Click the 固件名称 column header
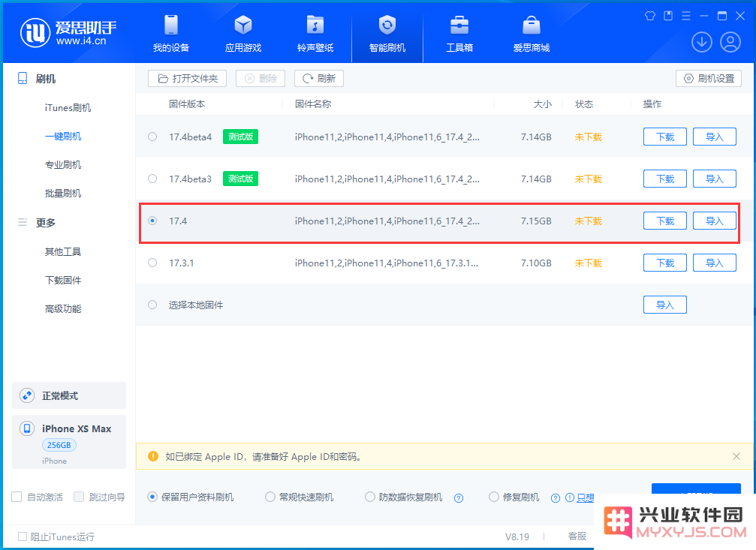The height and width of the screenshot is (550, 756). pos(313,104)
